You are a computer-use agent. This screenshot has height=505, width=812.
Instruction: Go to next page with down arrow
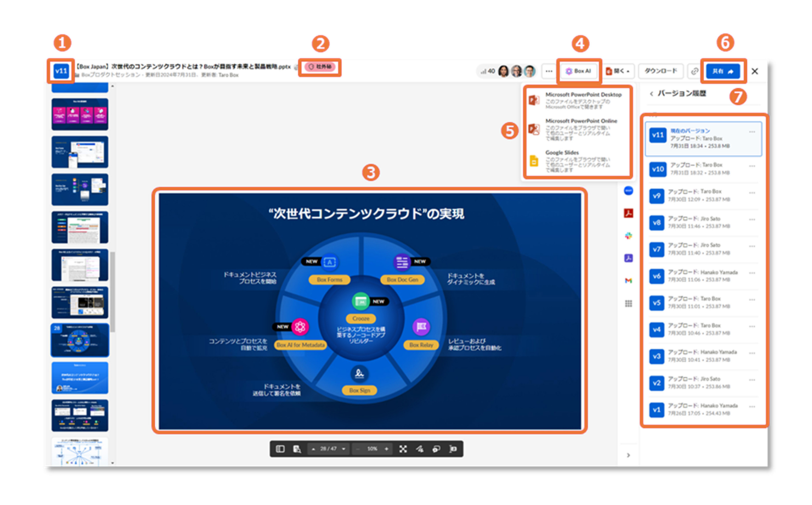344,449
